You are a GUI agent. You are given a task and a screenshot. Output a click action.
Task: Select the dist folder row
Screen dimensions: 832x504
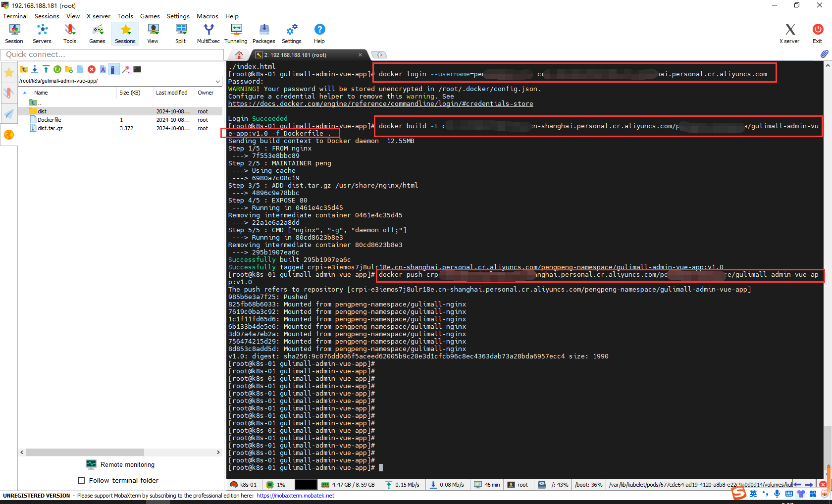120,111
